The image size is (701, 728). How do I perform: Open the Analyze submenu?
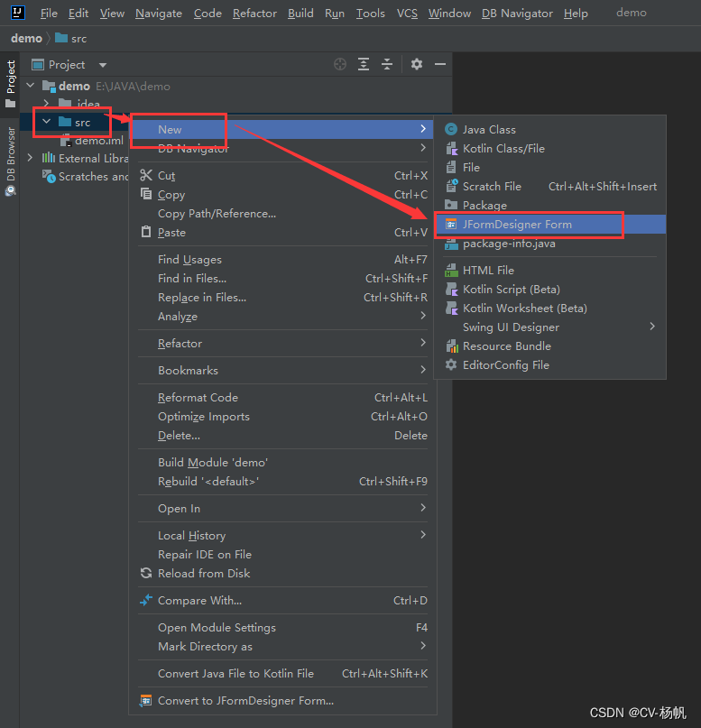pos(282,316)
